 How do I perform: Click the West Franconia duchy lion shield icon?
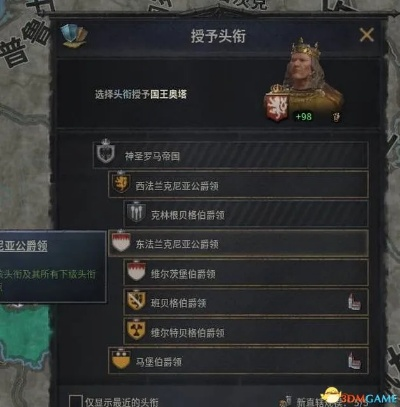pyautogui.click(x=121, y=182)
